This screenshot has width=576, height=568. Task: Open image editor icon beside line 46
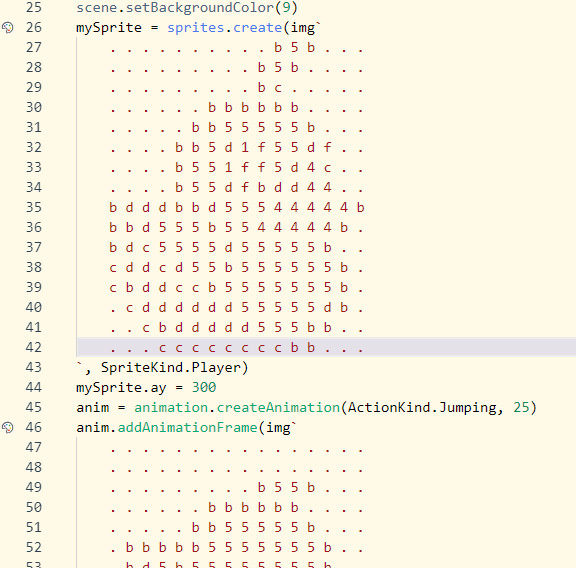click(x=8, y=428)
